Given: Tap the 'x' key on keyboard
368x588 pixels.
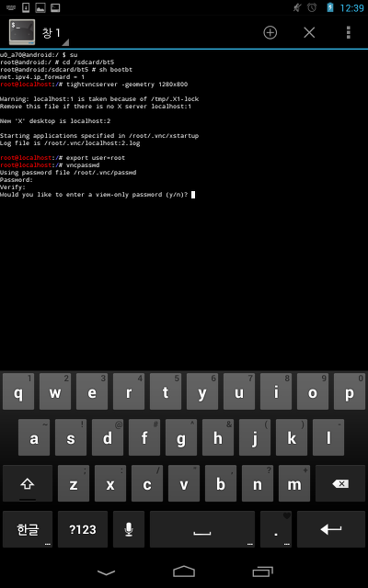Looking at the screenshot, I should tap(110, 483).
